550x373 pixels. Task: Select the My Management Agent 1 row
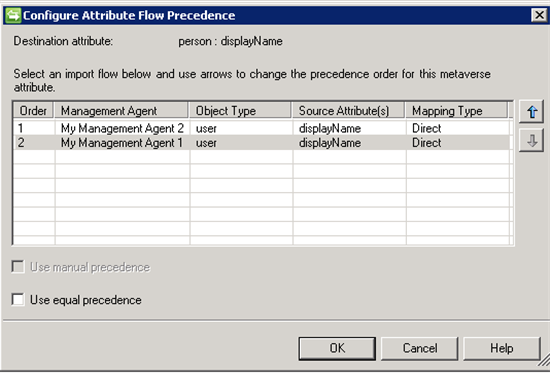(x=261, y=143)
